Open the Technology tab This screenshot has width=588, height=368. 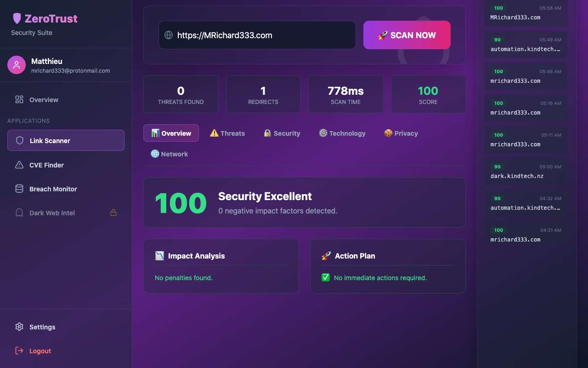point(342,133)
